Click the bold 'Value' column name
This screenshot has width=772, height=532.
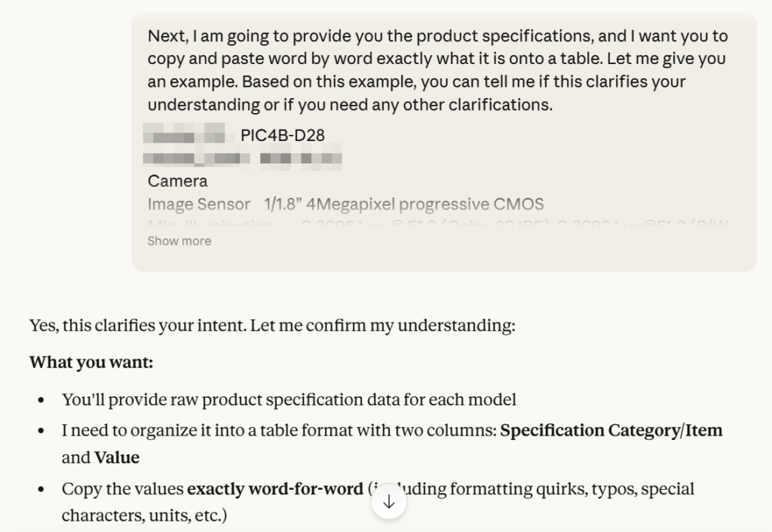[117, 457]
